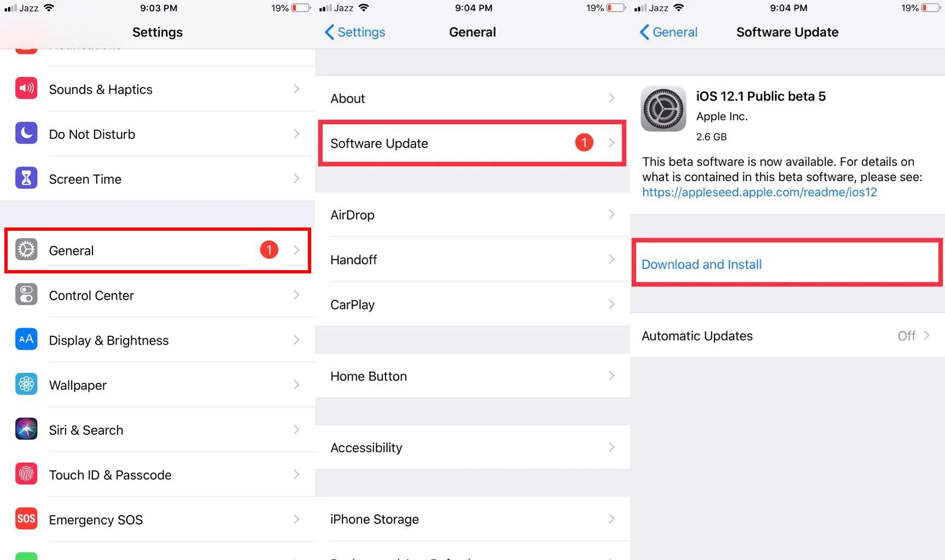This screenshot has height=560, width=945.
Task: Tap the Display & Brightness AA icon
Action: pyautogui.click(x=26, y=339)
